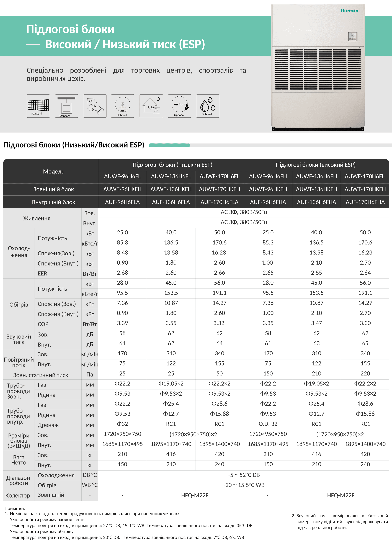392x551 pixels.
Task: Click static pressure value 220
Action: coord(365,374)
